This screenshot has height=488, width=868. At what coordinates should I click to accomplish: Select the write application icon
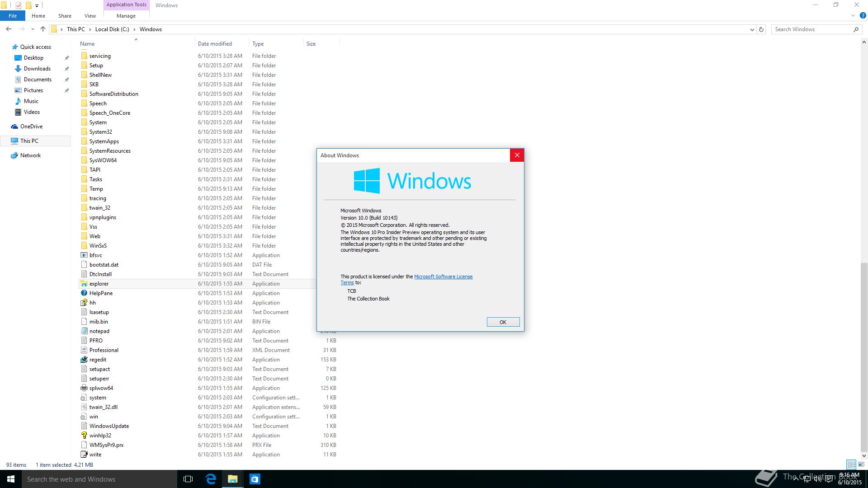(x=84, y=455)
